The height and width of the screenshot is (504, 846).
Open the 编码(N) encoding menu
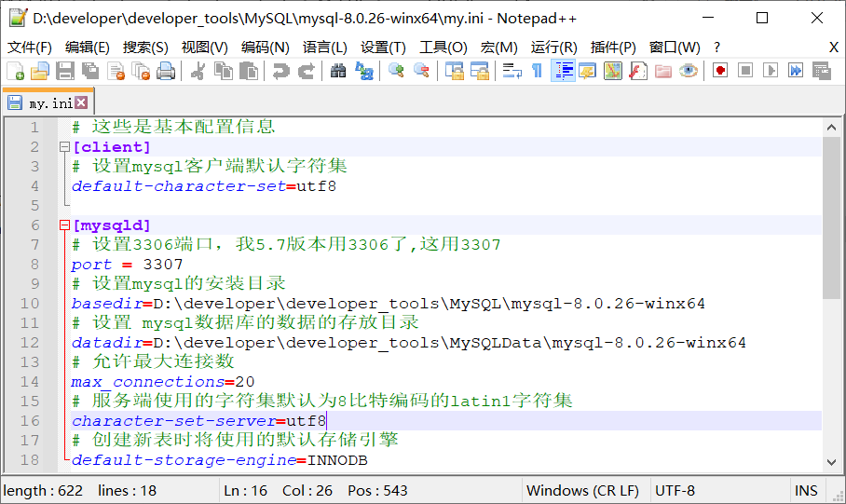[x=266, y=48]
